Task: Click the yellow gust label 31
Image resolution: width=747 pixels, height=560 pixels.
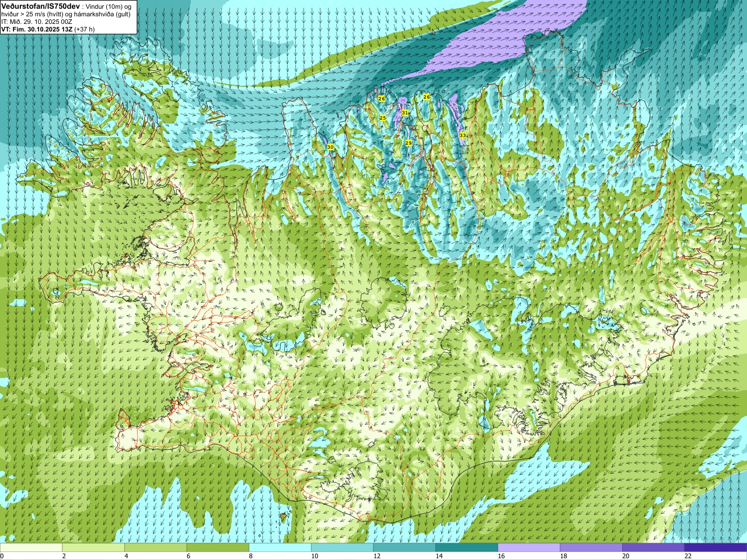Action: pos(404,113)
